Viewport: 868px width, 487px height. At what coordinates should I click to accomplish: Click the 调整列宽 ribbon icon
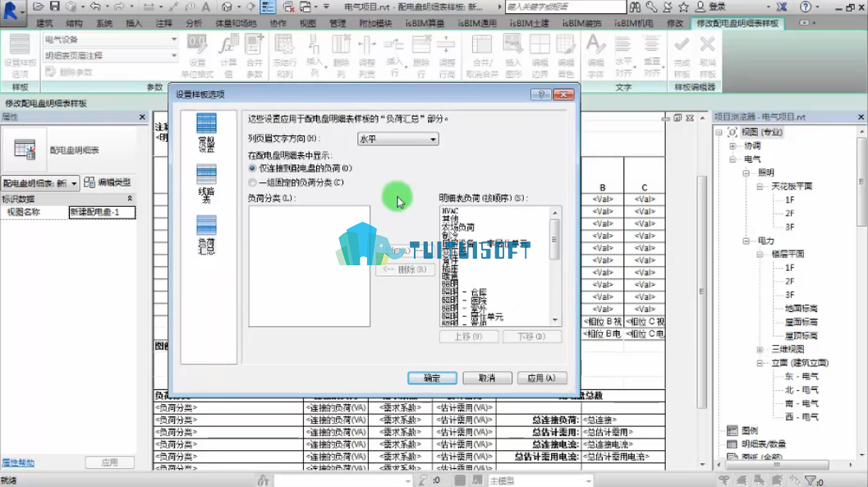[366, 55]
